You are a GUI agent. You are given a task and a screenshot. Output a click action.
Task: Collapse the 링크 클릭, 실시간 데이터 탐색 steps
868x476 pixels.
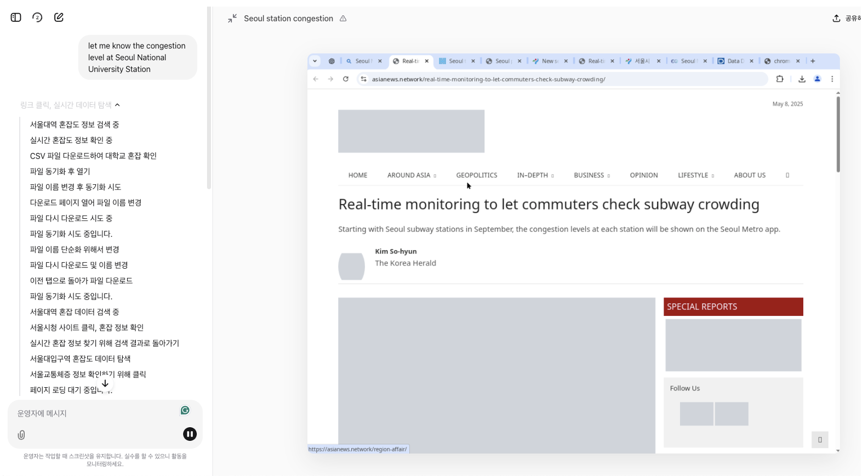[70, 105]
